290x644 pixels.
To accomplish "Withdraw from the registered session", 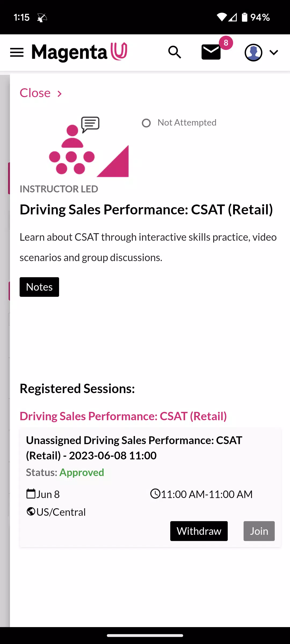I will (199, 531).
